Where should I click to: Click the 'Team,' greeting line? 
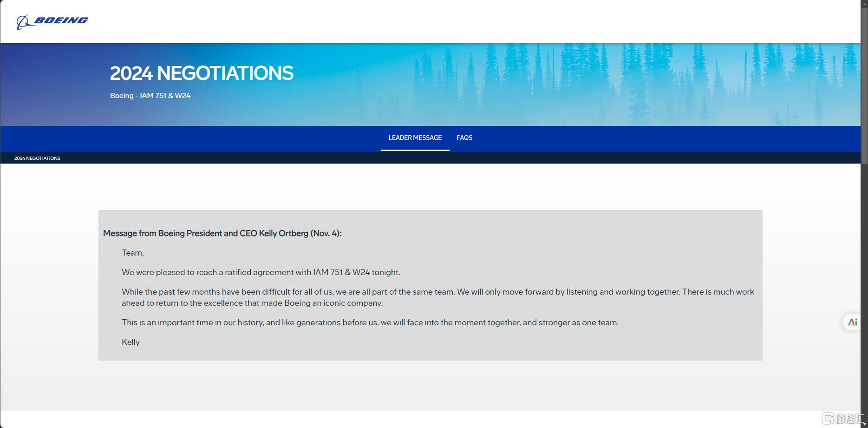tap(133, 253)
